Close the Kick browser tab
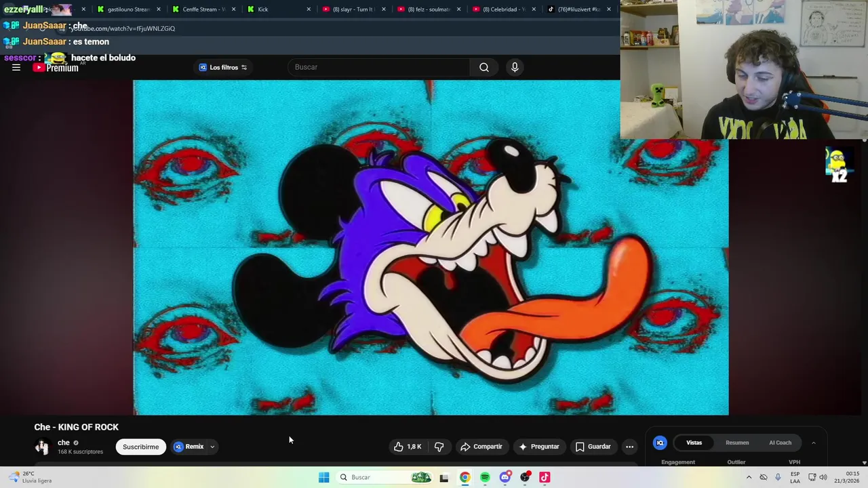Screen dimensions: 868x488 pyautogui.click(x=309, y=9)
